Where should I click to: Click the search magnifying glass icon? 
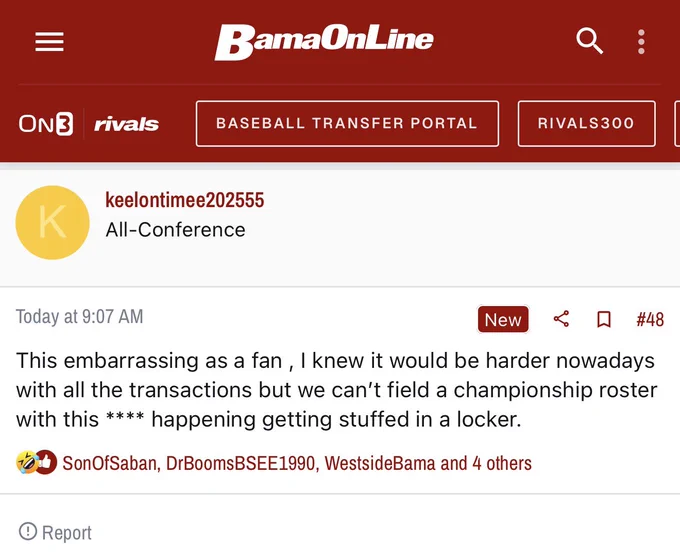[589, 41]
